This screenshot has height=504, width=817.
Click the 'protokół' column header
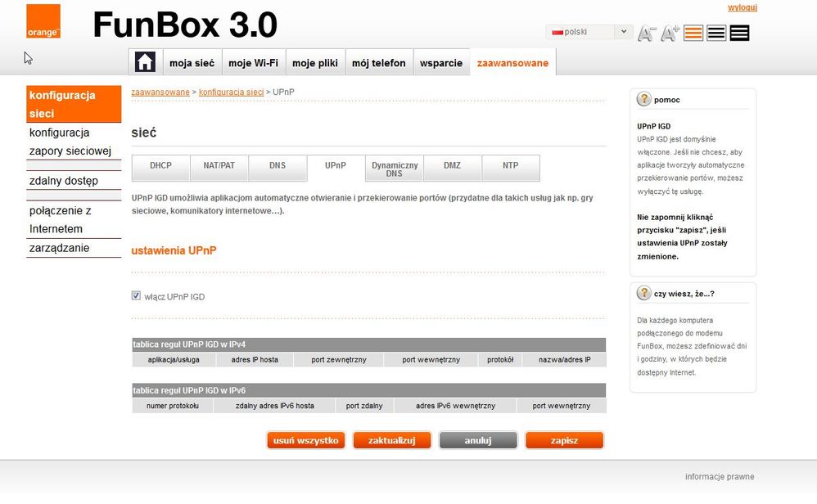click(x=500, y=360)
